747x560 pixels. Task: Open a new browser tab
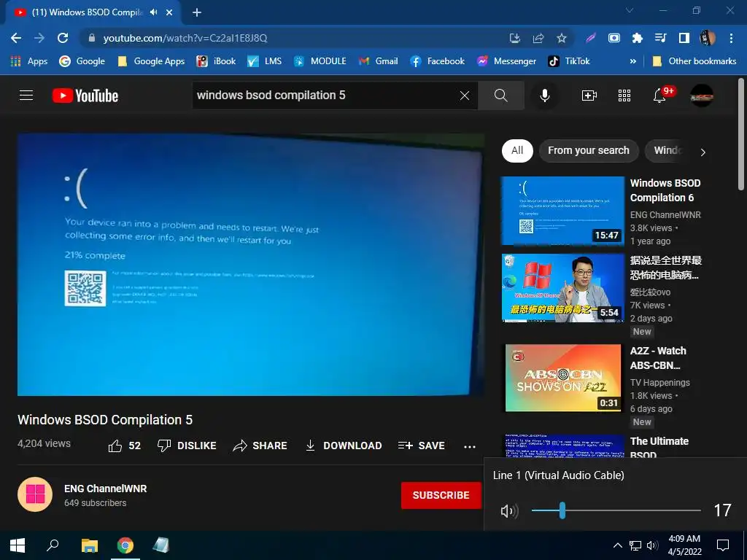pyautogui.click(x=197, y=13)
